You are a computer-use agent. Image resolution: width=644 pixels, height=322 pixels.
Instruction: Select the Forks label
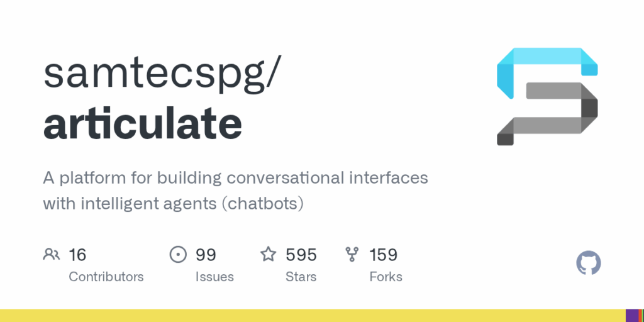[x=386, y=277]
